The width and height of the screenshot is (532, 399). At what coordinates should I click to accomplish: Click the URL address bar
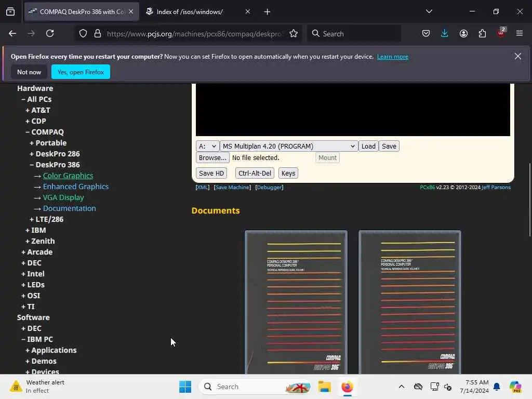(x=193, y=34)
